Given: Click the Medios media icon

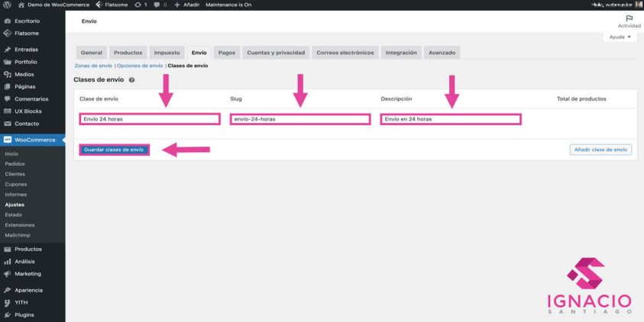Looking at the screenshot, I should 8,74.
